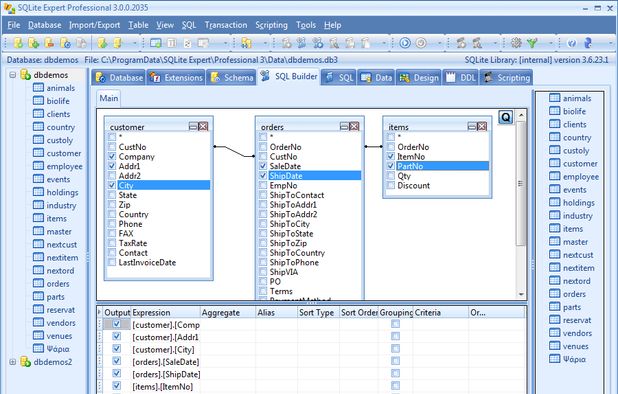Open Options with the gear icon
Screen dimensions: 618x394
point(516,43)
